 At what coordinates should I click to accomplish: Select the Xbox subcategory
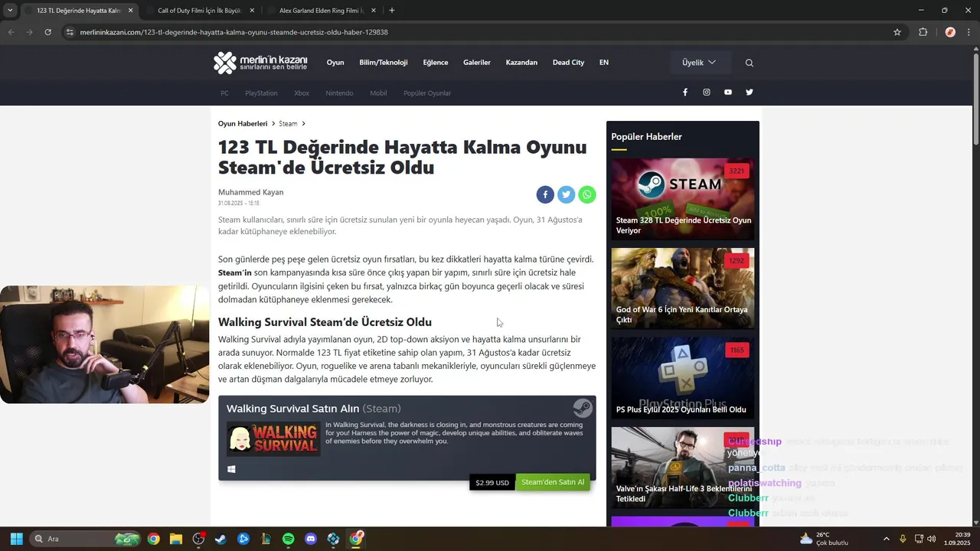(x=302, y=93)
